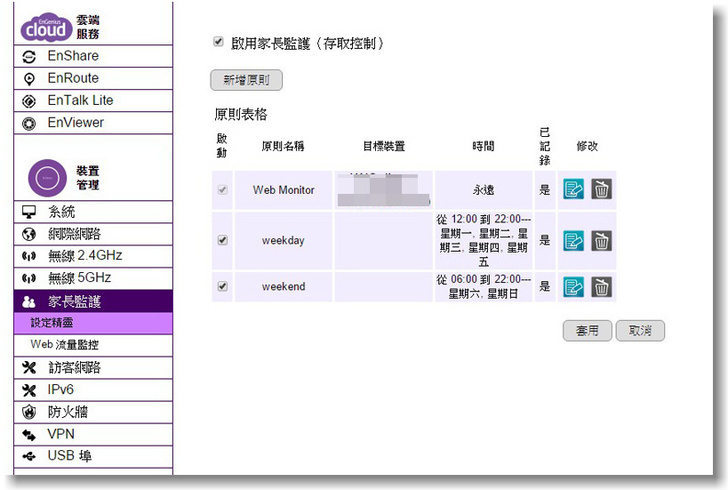Uncheck the weekday rule enable checkbox
728x490 pixels.
coord(222,240)
